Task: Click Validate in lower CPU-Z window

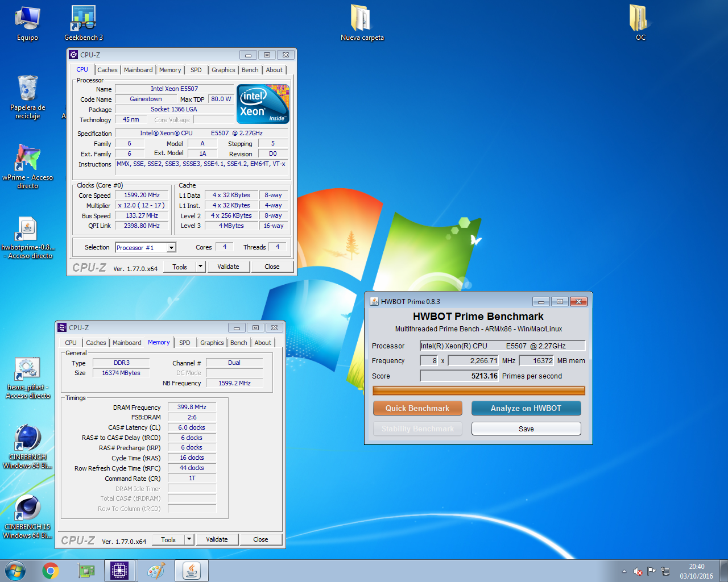Action: coord(217,539)
